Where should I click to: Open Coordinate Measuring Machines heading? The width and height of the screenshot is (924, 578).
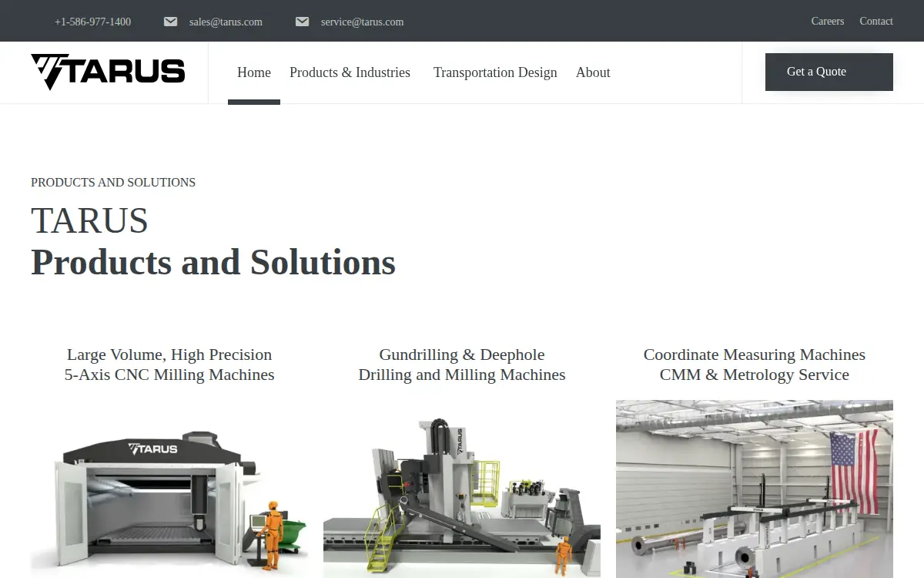(755, 365)
